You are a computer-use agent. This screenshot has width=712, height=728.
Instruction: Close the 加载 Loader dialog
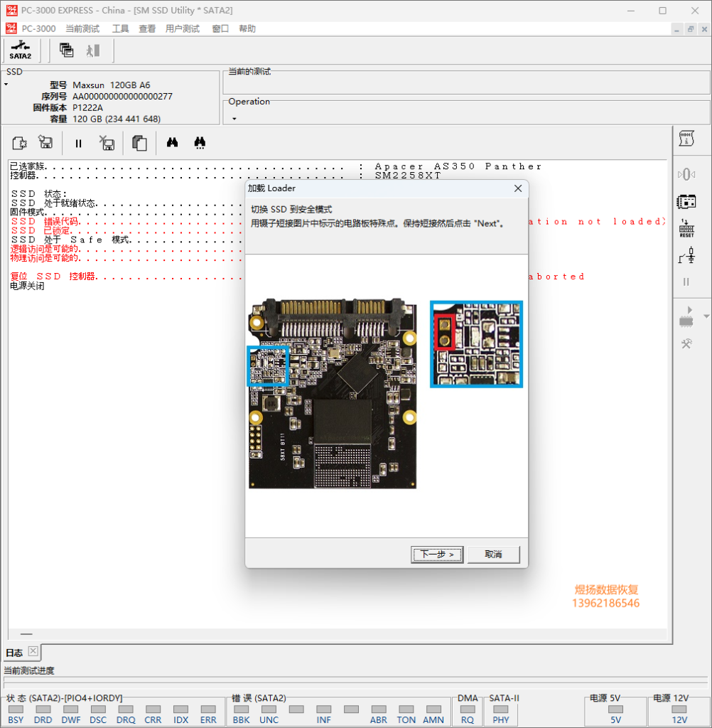[518, 188]
